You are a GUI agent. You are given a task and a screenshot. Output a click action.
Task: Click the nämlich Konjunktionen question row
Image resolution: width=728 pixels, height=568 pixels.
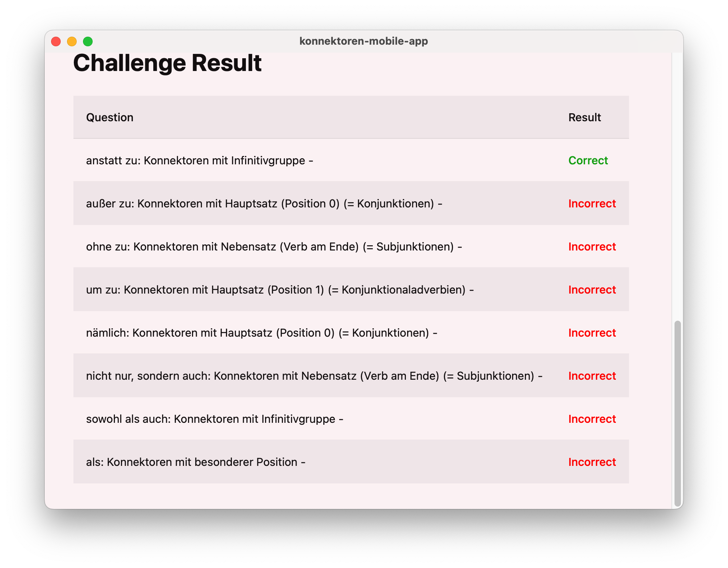coord(351,333)
